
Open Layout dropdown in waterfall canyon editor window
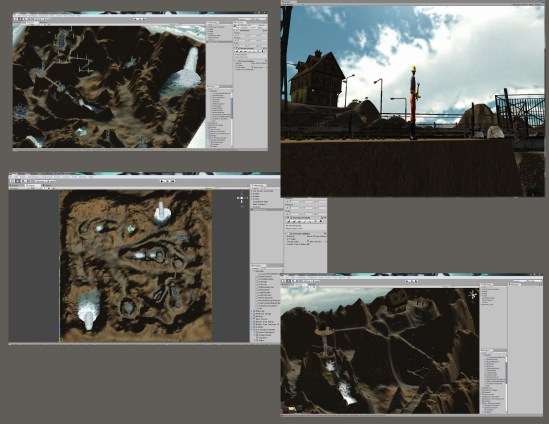[x=260, y=19]
